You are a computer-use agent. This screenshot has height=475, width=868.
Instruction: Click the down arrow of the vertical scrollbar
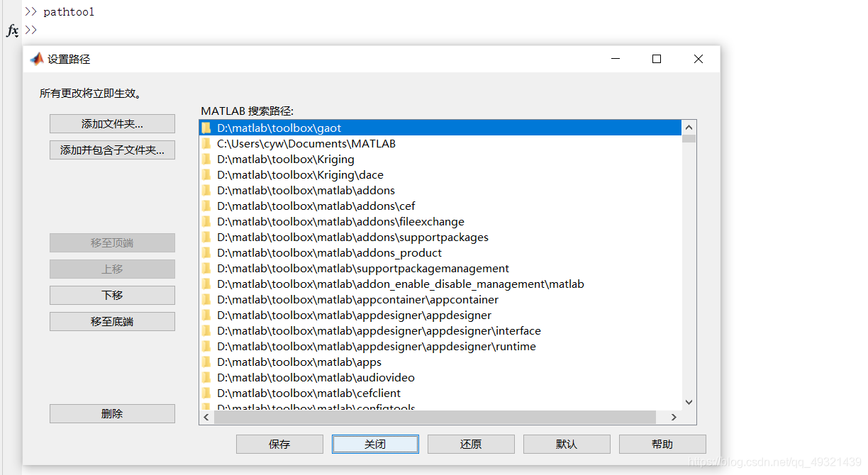click(x=689, y=401)
